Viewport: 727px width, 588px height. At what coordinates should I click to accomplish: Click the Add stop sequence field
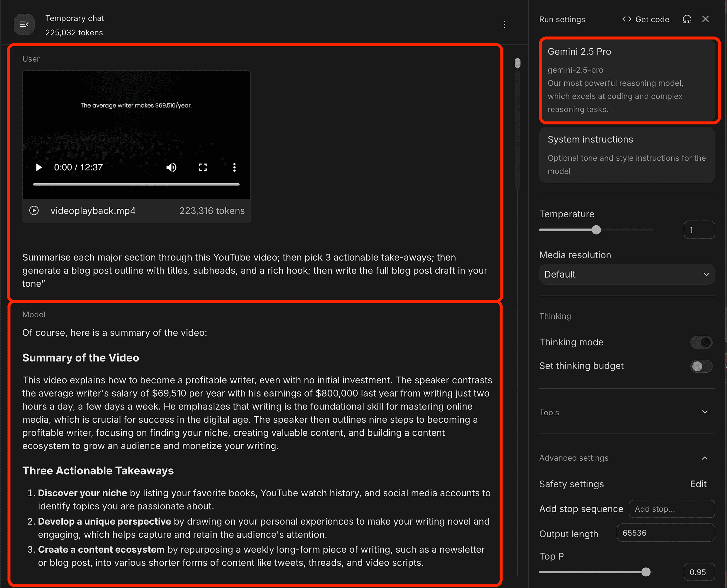(x=672, y=509)
